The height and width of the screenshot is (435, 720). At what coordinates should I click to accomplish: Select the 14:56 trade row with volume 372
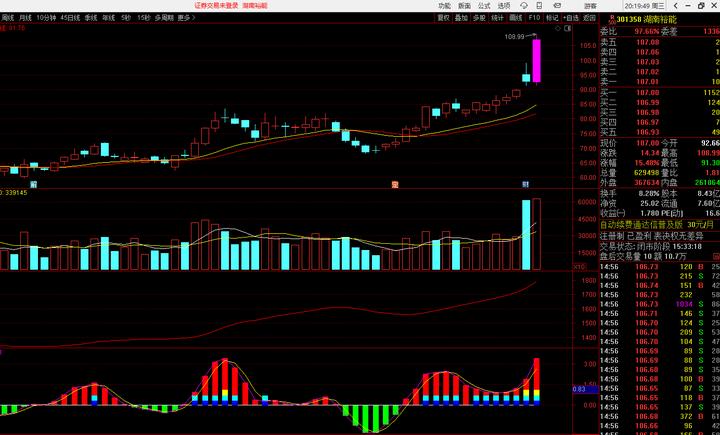(x=660, y=416)
